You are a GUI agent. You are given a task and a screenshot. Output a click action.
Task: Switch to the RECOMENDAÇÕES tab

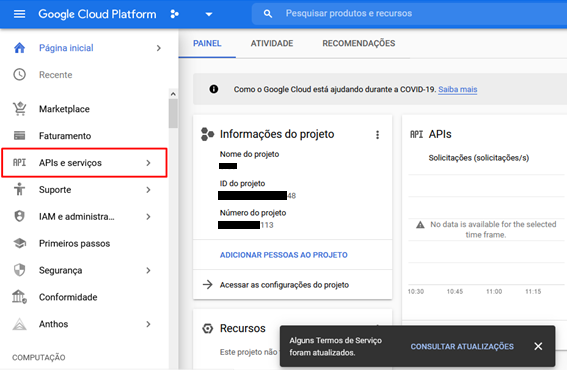tap(359, 43)
